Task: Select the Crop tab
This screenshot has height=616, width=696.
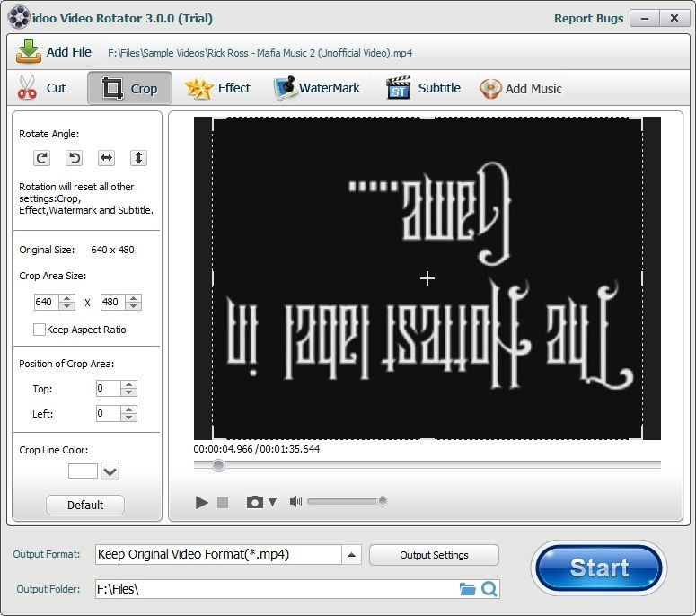Action: (x=129, y=88)
